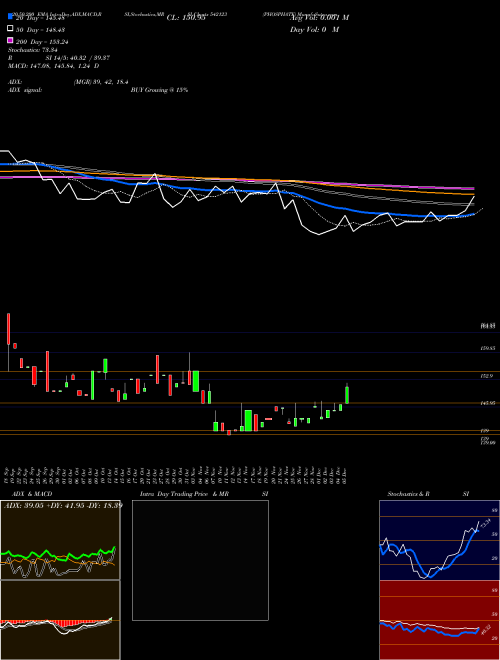This screenshot has width=500, height=660.
Task: Click the SI 14/5: 40.32 / 39.37 value
Action: point(77,58)
